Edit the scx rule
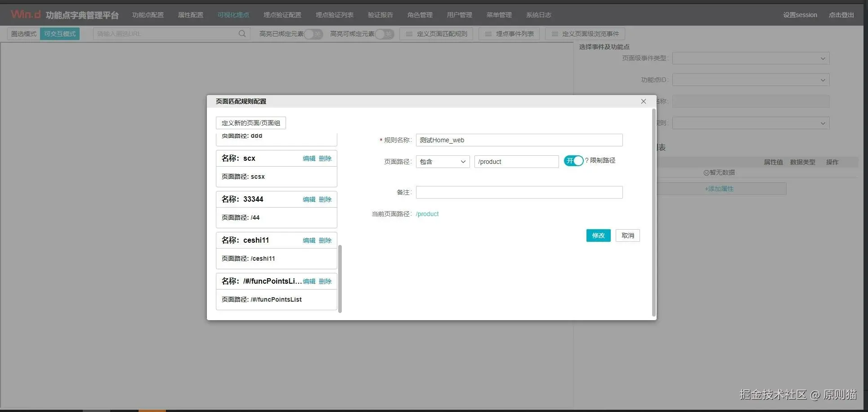Screen dimensions: 868x412 point(309,158)
